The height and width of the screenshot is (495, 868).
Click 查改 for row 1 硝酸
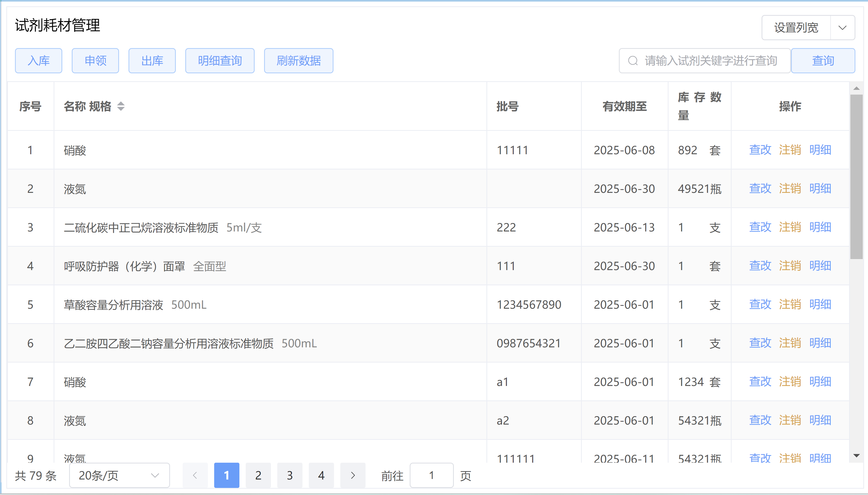pyautogui.click(x=760, y=150)
